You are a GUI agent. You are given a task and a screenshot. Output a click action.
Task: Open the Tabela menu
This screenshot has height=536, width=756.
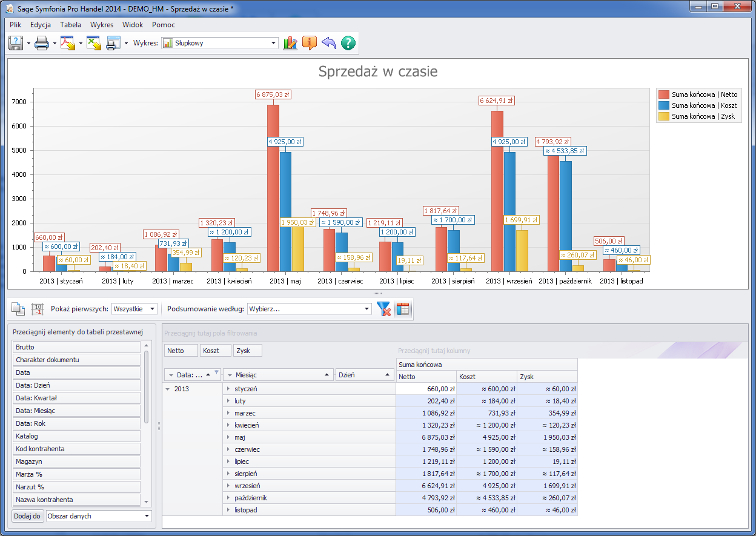click(70, 25)
